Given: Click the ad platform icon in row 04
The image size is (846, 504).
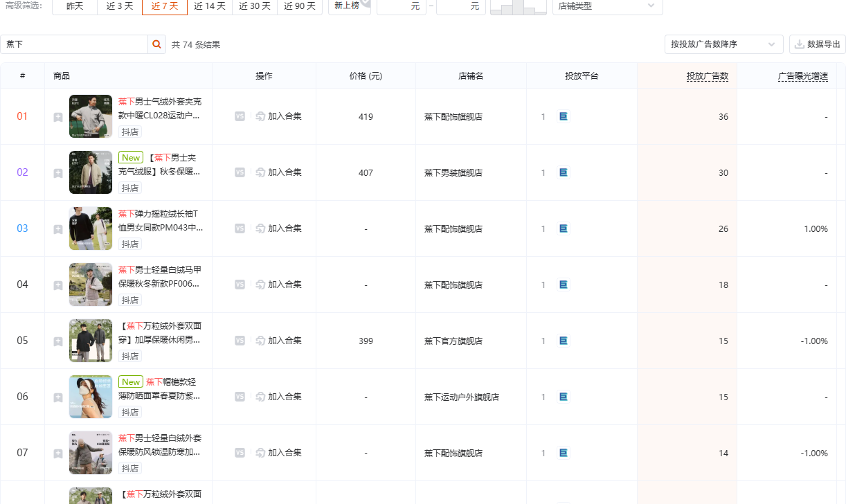Looking at the screenshot, I should (x=563, y=285).
